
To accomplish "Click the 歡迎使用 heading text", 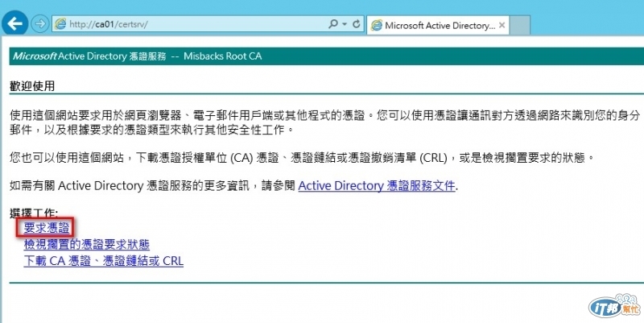I will [32, 86].
